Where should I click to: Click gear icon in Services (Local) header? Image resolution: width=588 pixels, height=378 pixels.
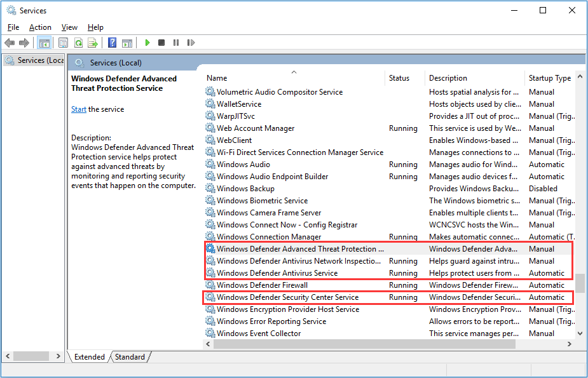79,62
